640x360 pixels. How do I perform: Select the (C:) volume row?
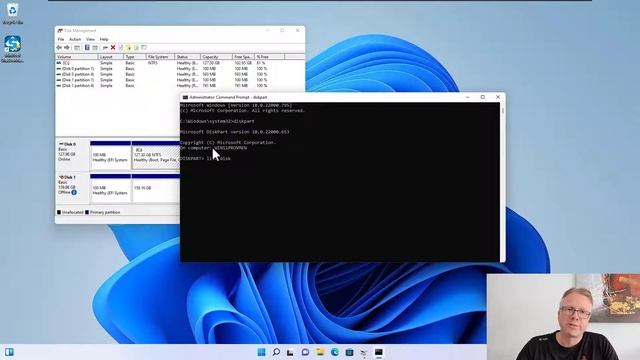[180, 63]
